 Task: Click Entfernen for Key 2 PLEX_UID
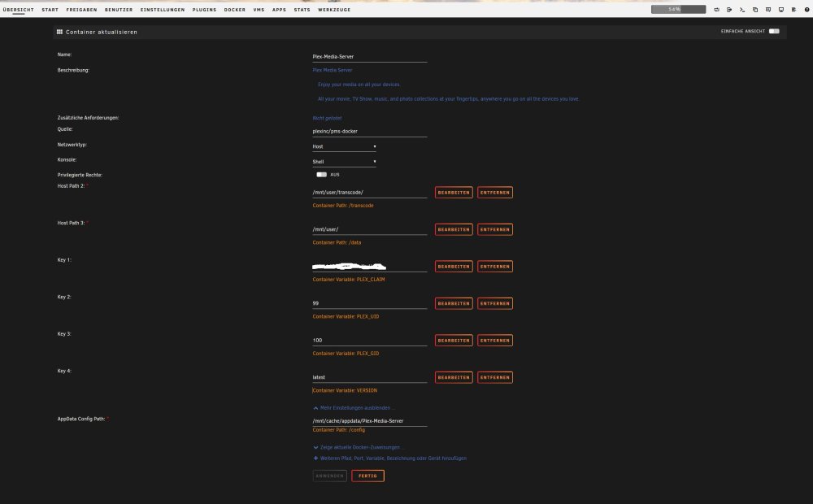[494, 303]
